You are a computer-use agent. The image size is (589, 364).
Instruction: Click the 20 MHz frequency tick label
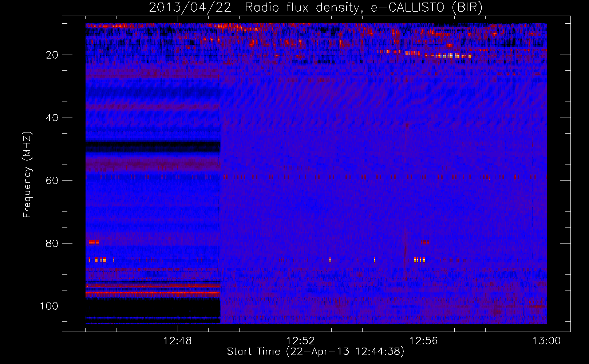tap(52, 55)
